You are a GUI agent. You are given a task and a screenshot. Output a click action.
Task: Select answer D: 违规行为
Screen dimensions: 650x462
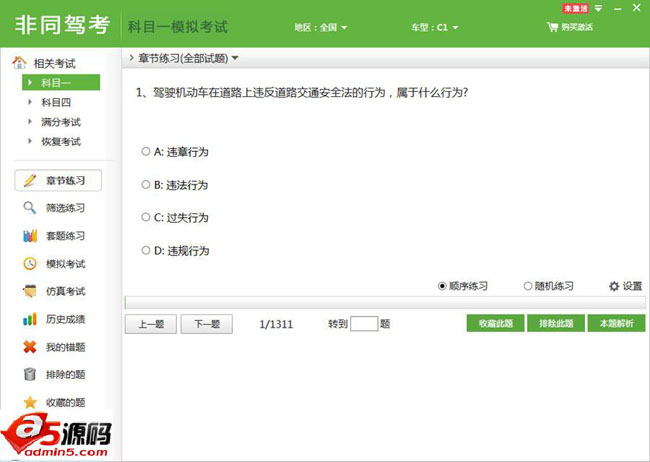point(146,250)
